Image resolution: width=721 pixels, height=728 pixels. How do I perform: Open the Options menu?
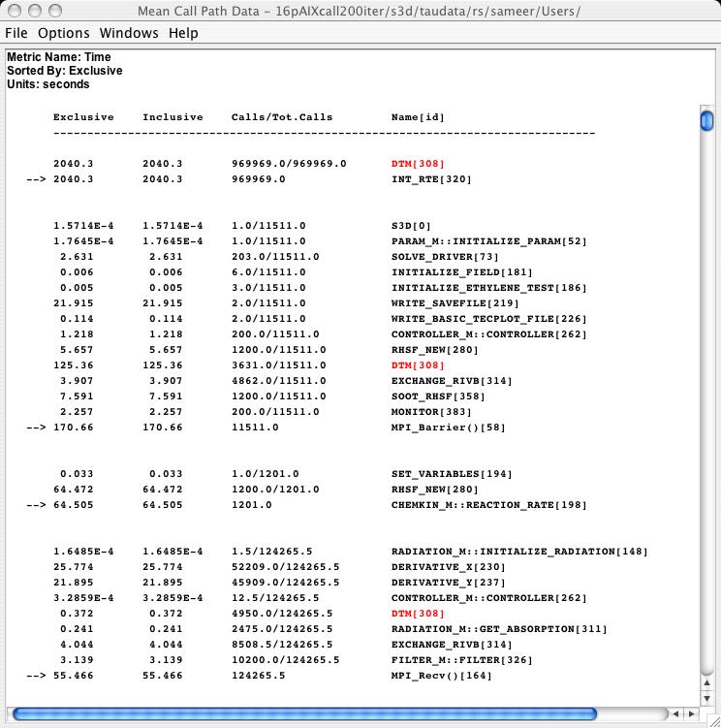pyautogui.click(x=64, y=33)
